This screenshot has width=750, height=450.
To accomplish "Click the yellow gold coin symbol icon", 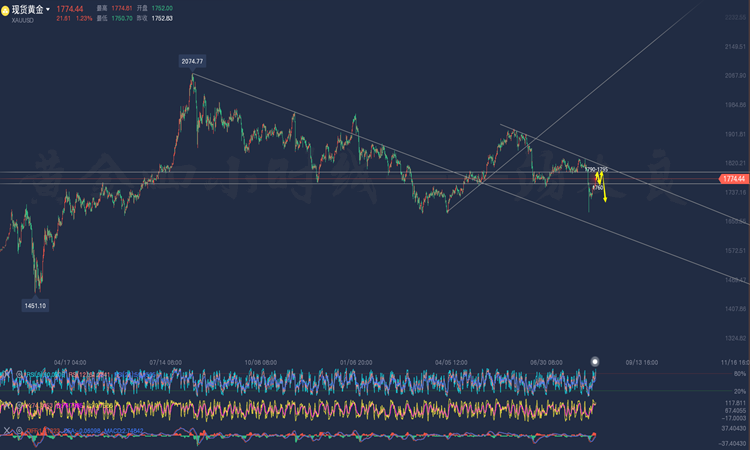I will coord(5,11).
